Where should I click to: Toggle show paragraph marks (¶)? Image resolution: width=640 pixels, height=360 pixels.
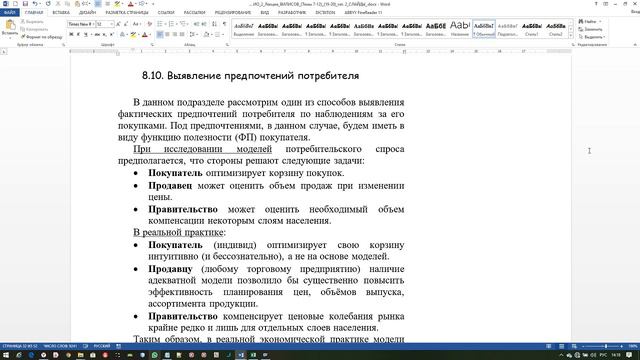click(x=224, y=24)
